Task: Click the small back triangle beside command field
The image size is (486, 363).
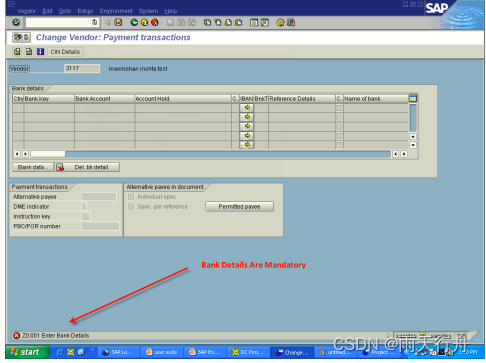Action: pos(108,22)
